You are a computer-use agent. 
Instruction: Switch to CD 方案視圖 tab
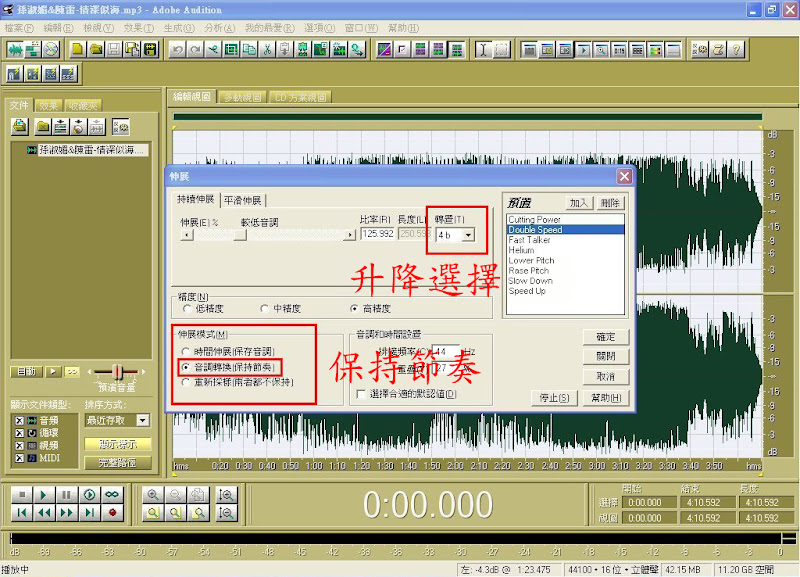click(x=301, y=97)
